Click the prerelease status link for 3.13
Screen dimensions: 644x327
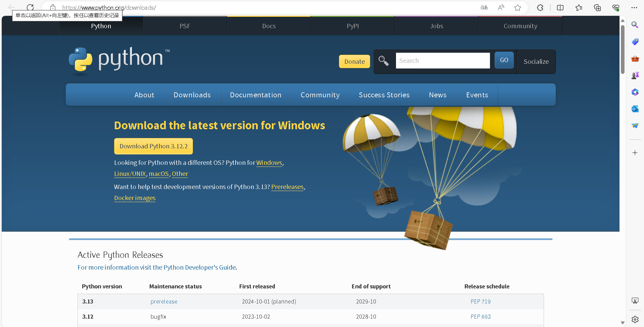coord(164,301)
